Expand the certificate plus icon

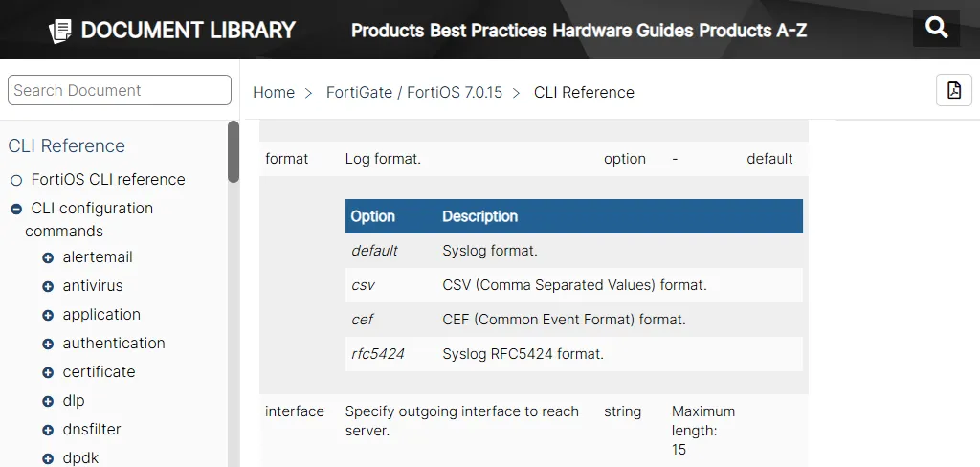click(x=48, y=372)
